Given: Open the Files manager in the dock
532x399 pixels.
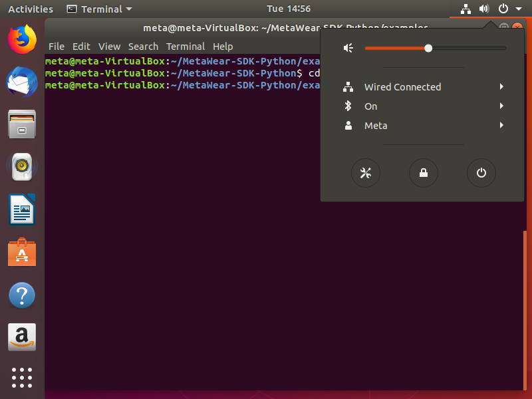Looking at the screenshot, I should pos(22,124).
